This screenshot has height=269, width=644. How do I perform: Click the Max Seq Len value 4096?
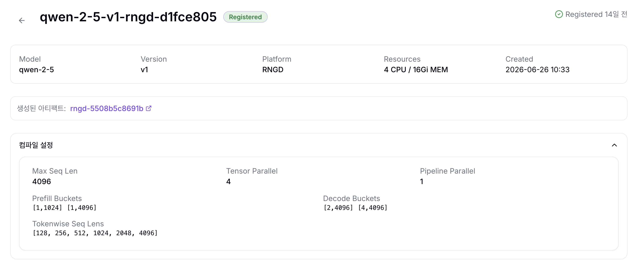(41, 181)
